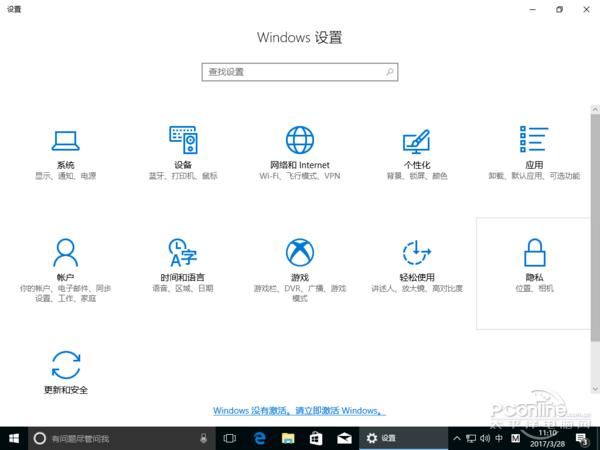Open the 设备 (Devices) settings icon

(183, 139)
